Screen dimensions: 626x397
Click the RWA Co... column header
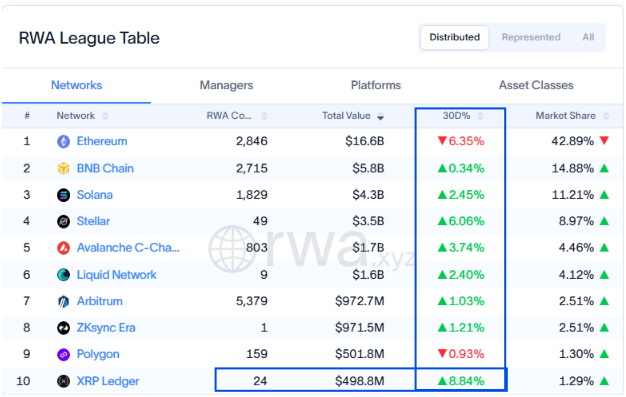tap(229, 116)
